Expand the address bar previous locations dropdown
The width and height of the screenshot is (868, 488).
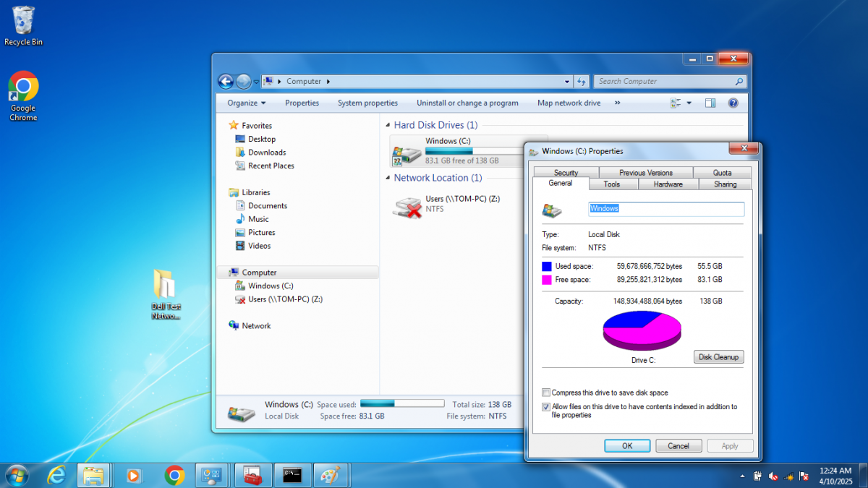tap(569, 82)
